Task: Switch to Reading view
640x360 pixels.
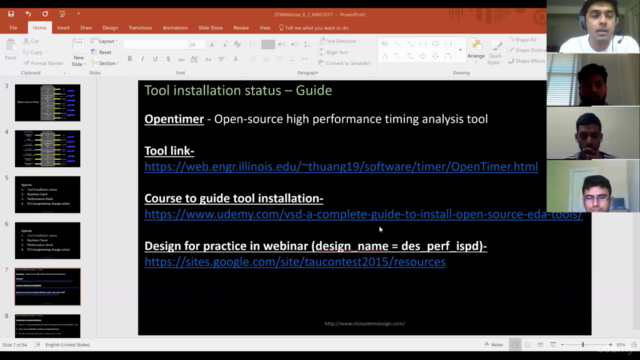Action: 540,345
